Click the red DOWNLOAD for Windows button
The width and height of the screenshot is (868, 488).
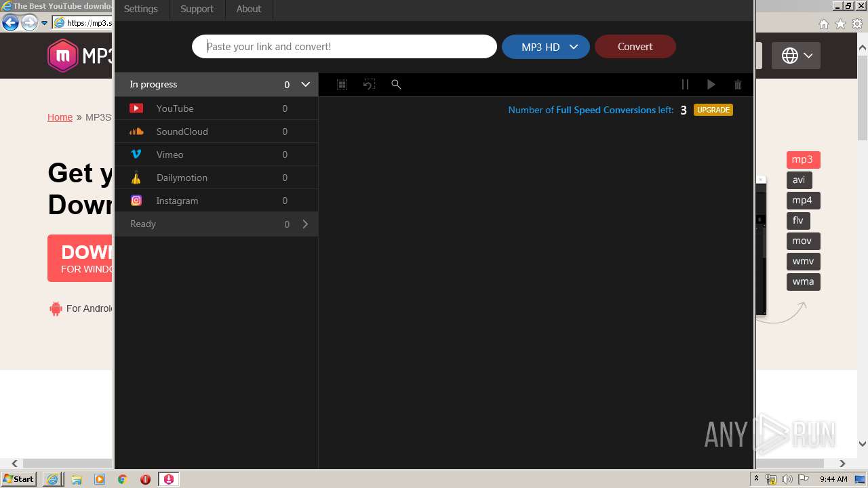click(x=80, y=258)
